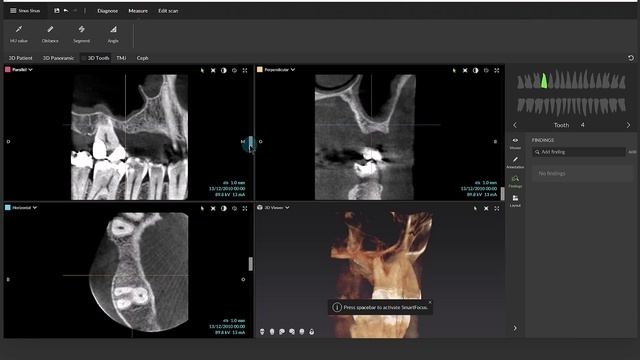The width and height of the screenshot is (640, 360).
Task: Switch to the 3D Panoramic tab
Action: coord(58,58)
